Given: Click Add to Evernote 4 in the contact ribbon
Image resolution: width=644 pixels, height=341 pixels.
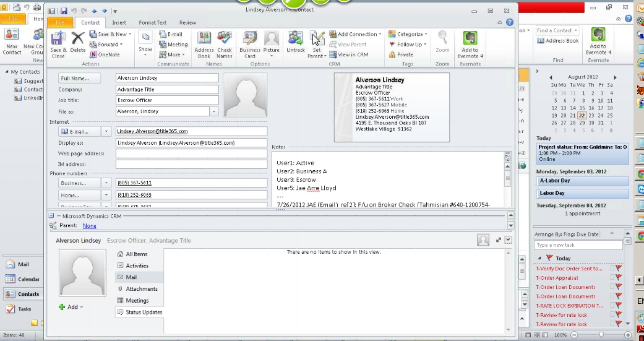Looking at the screenshot, I should point(470,43).
